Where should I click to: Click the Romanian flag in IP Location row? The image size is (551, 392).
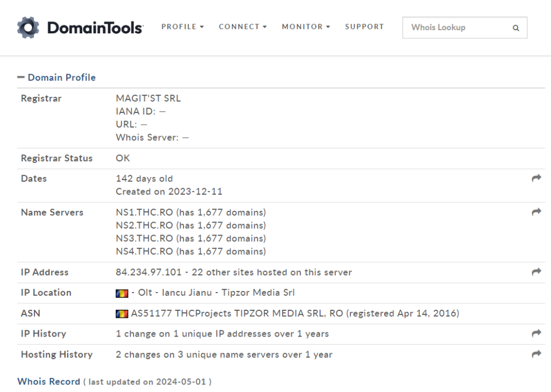(122, 293)
